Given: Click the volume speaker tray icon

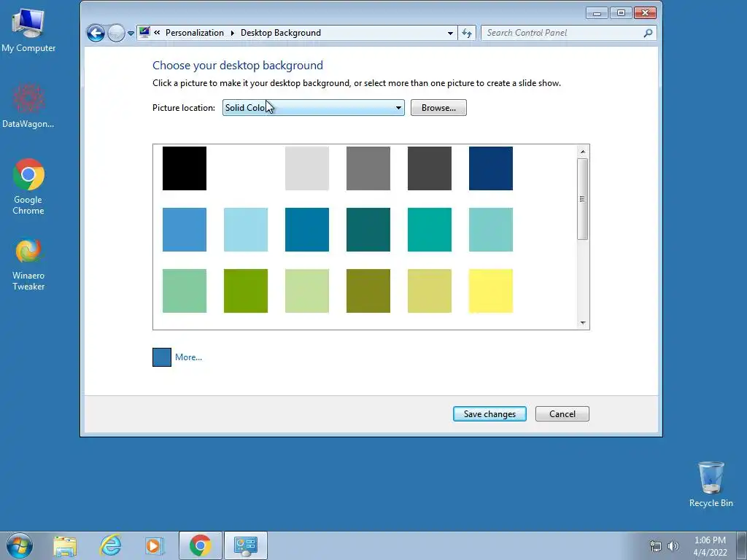Looking at the screenshot, I should tap(673, 546).
